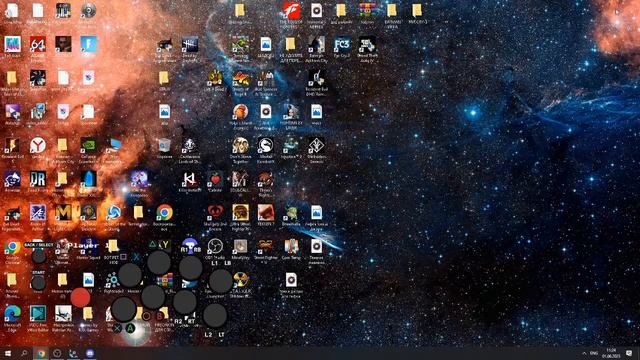Launch the Mafia yellow M icon
This screenshot has height=360, width=640.
(x=63, y=213)
